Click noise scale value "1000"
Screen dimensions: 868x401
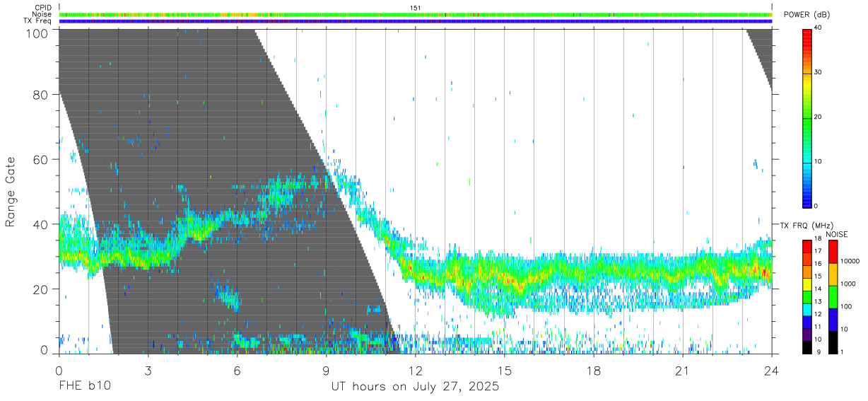point(848,284)
